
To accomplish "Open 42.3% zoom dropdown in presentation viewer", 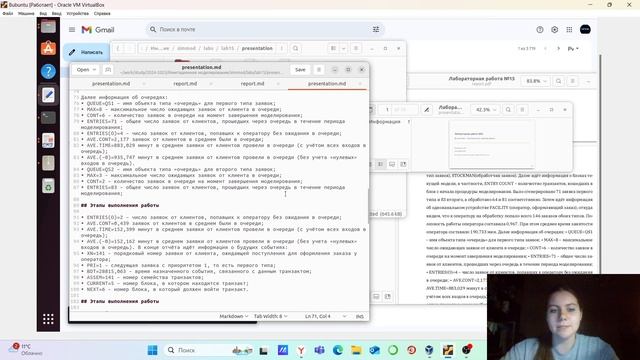I will click(x=486, y=109).
